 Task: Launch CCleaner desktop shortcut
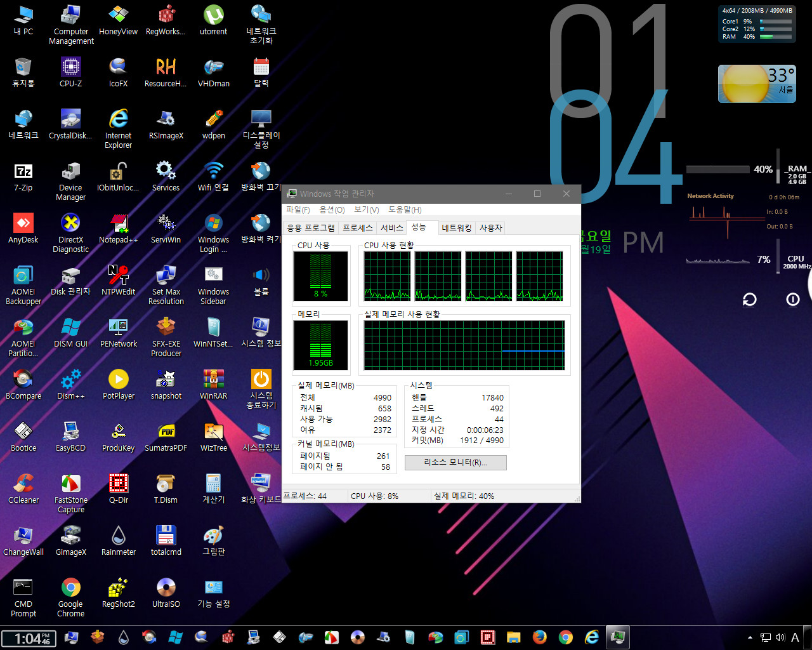23,489
